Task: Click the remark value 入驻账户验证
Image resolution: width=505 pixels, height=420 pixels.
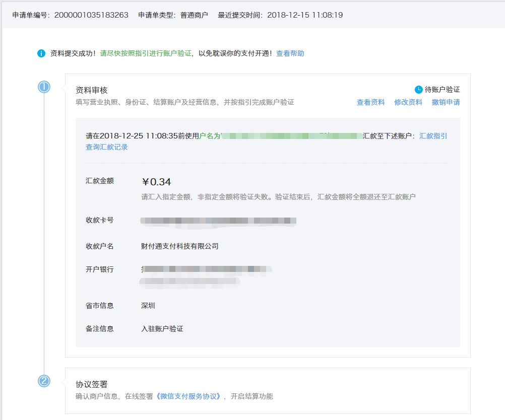Action: click(162, 329)
